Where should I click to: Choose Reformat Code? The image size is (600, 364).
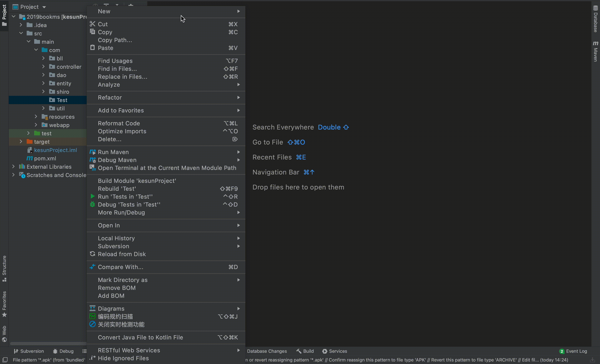[x=166, y=123]
